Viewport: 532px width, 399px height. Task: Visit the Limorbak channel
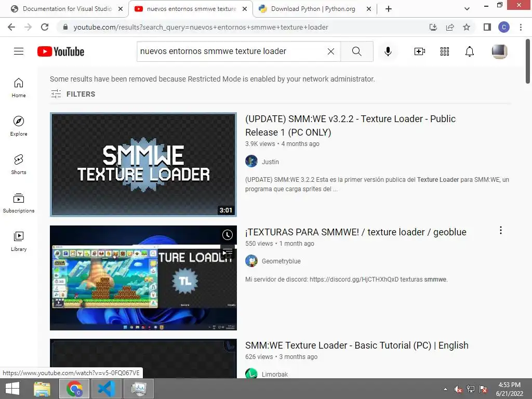274,374
